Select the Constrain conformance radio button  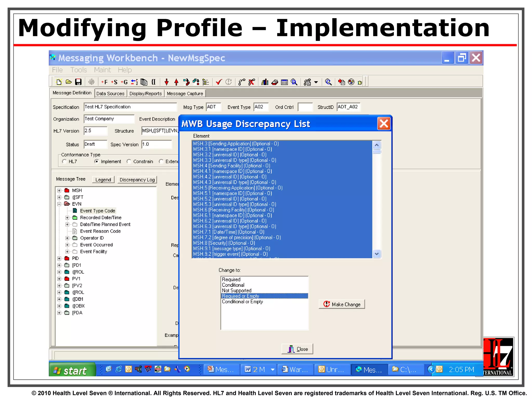[x=129, y=161]
